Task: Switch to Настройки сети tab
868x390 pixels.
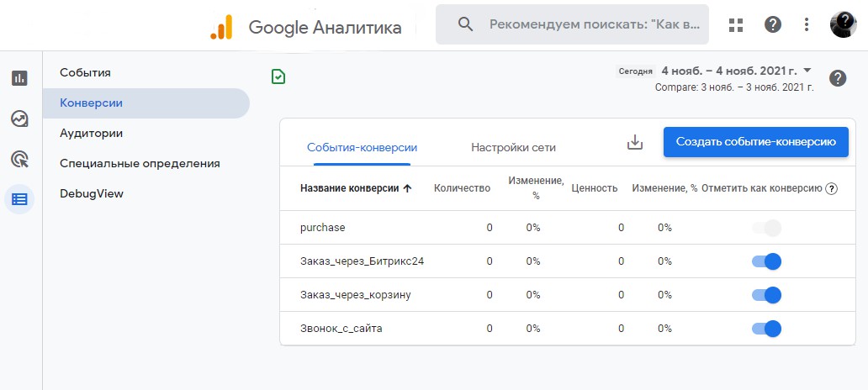Action: coord(513,147)
